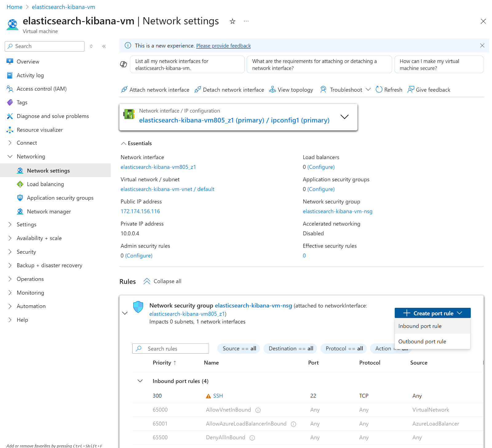The image size is (492, 448).
Task: Select Inbound port rule from the menu
Action: [x=420, y=326]
